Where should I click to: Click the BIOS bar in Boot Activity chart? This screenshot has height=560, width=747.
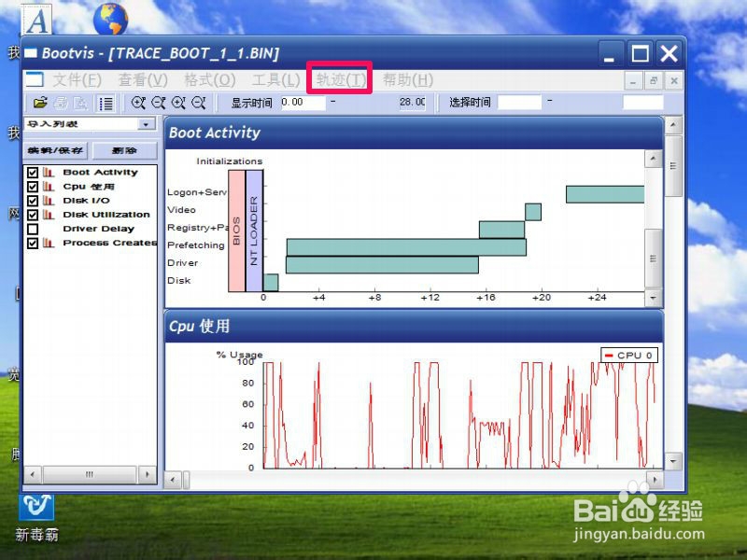coord(237,231)
